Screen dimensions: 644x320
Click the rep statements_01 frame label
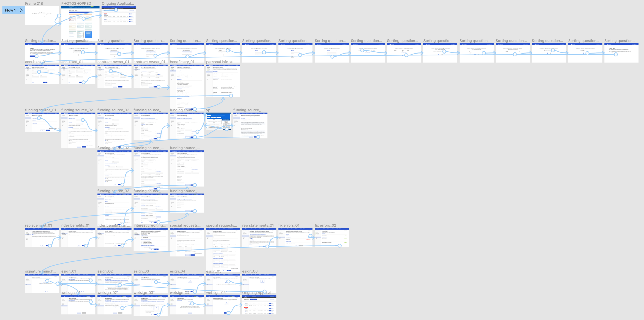pos(258,225)
